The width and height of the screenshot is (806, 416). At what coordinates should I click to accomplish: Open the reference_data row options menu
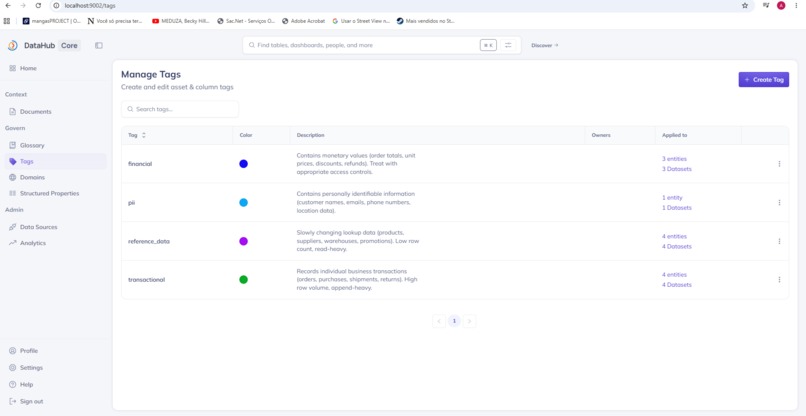[x=779, y=241]
